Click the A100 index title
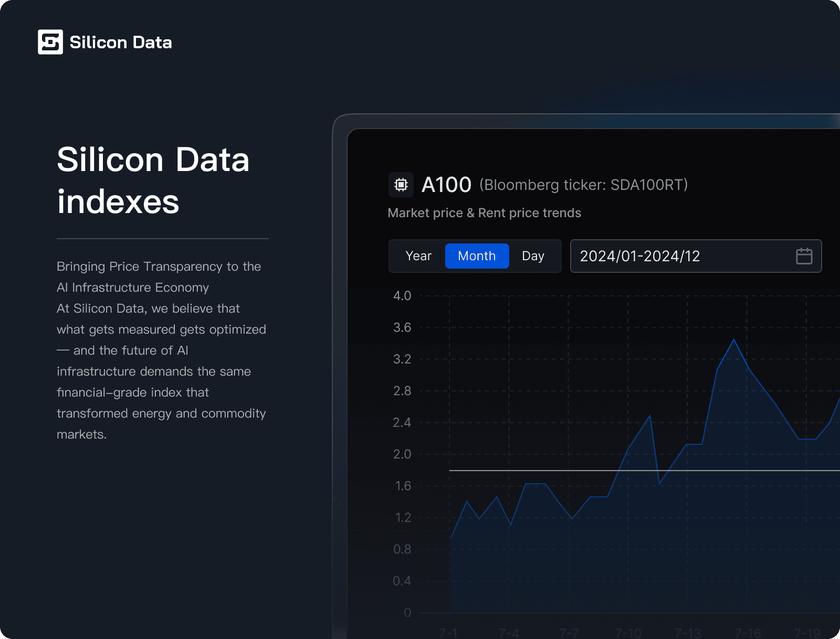This screenshot has width=840, height=639. pos(446,185)
